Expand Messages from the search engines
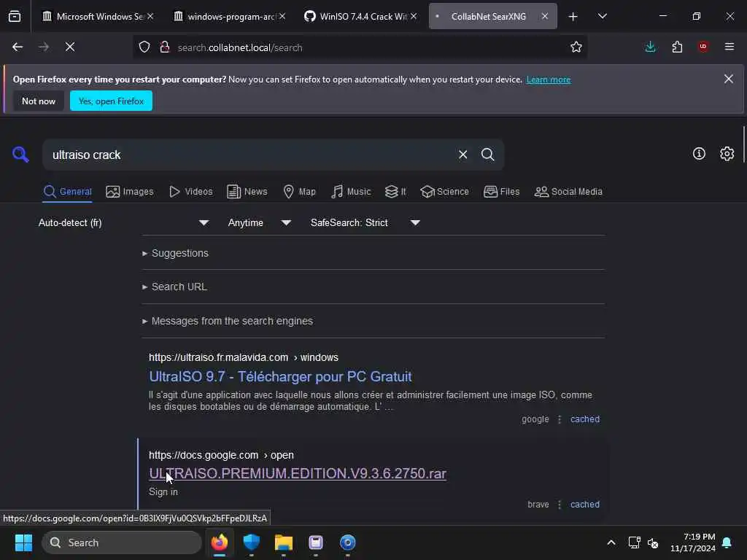 point(228,321)
